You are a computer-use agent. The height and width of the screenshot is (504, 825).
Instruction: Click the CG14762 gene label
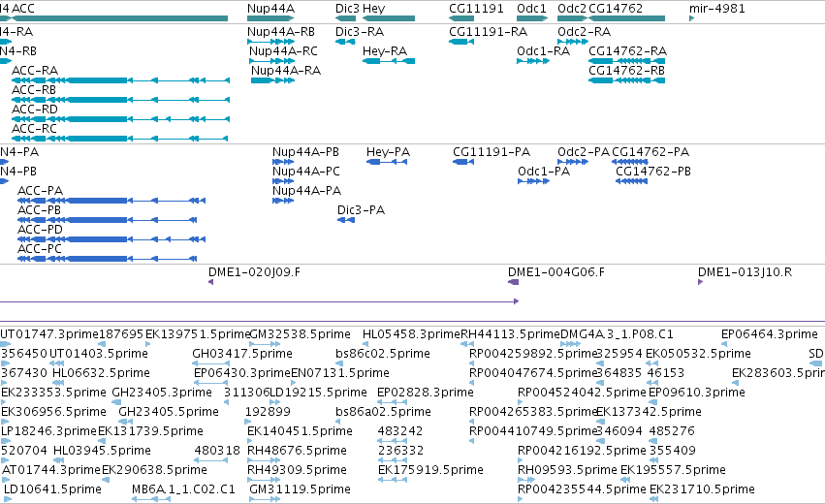(x=616, y=9)
